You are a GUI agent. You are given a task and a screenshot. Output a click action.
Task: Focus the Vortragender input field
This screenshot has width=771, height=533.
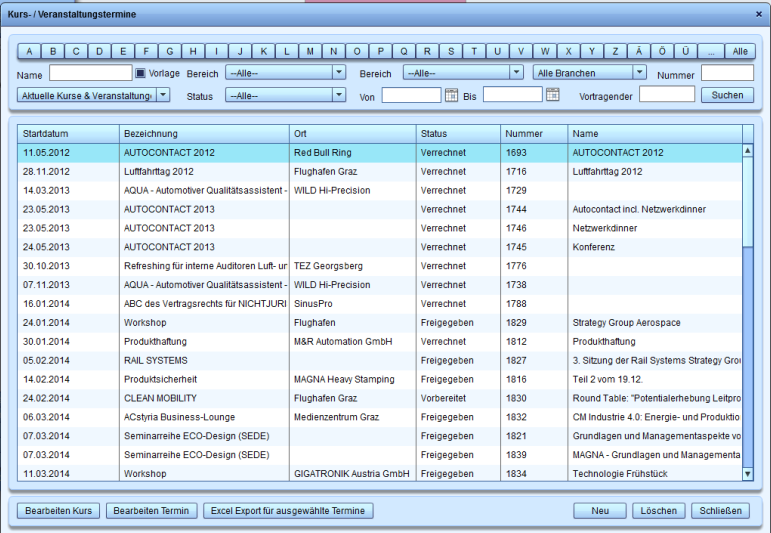point(667,94)
